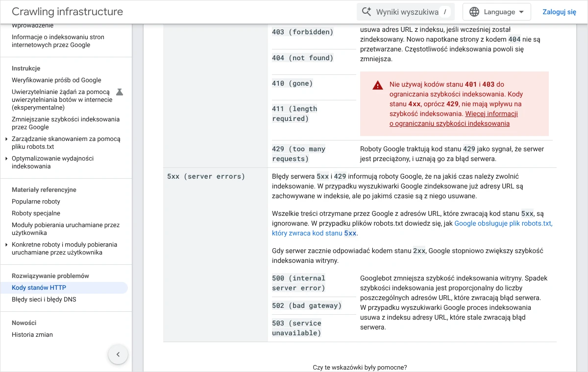Open Informacje o indeksowaniu stron internetowych
The image size is (588, 372).
click(58, 41)
